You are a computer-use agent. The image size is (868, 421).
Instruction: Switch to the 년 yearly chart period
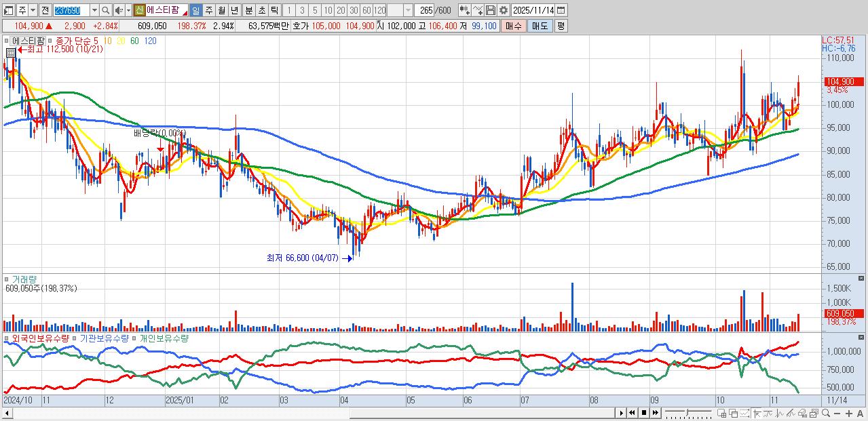(234, 10)
